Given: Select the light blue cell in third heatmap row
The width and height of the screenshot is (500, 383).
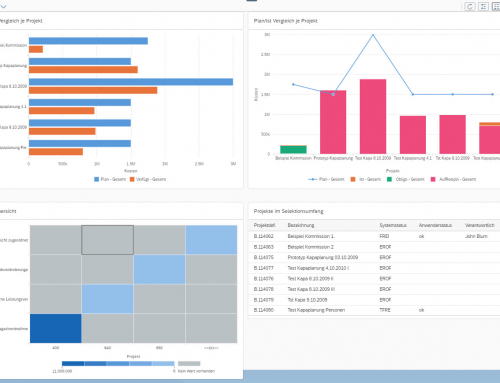Looking at the screenshot, I should coord(107,299).
